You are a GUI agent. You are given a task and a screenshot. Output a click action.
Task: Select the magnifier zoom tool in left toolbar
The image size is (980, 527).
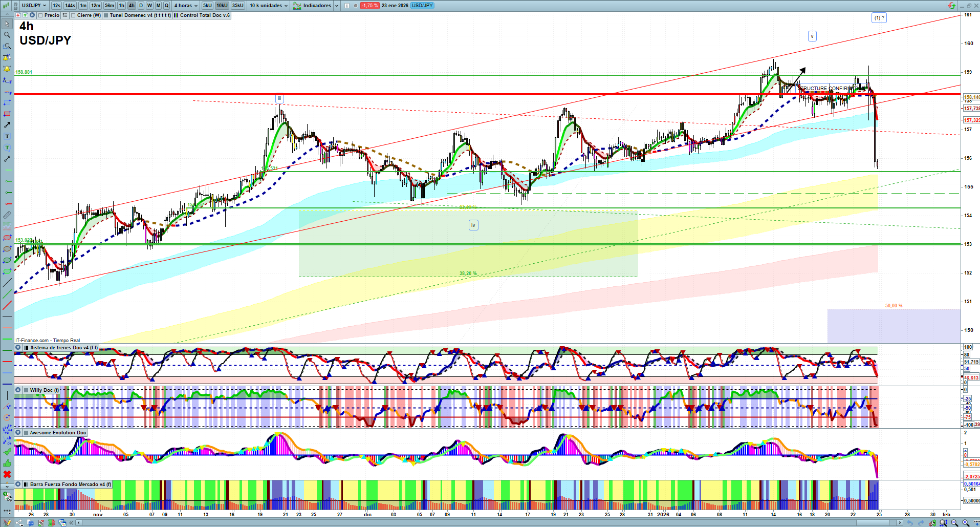pos(7,35)
